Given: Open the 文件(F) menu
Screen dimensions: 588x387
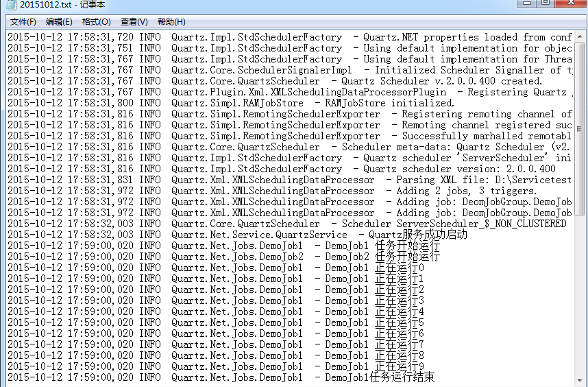Looking at the screenshot, I should (x=23, y=22).
